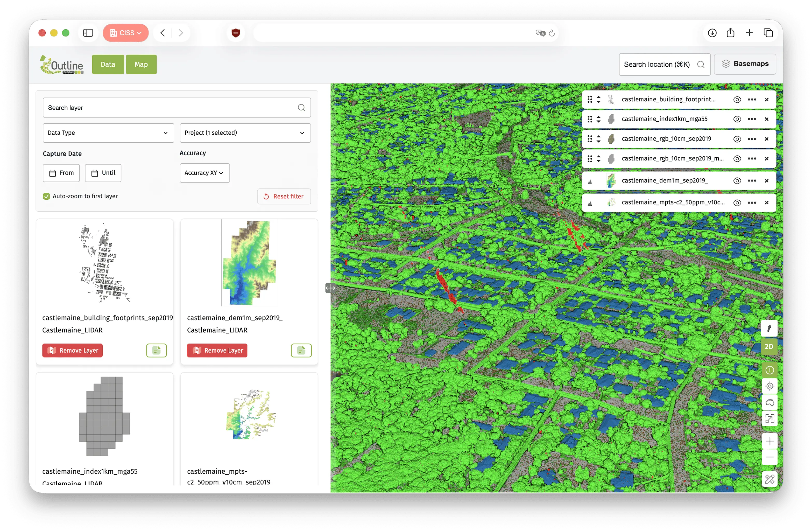
Task: Click the Australia overview map icon
Action: coord(770,402)
